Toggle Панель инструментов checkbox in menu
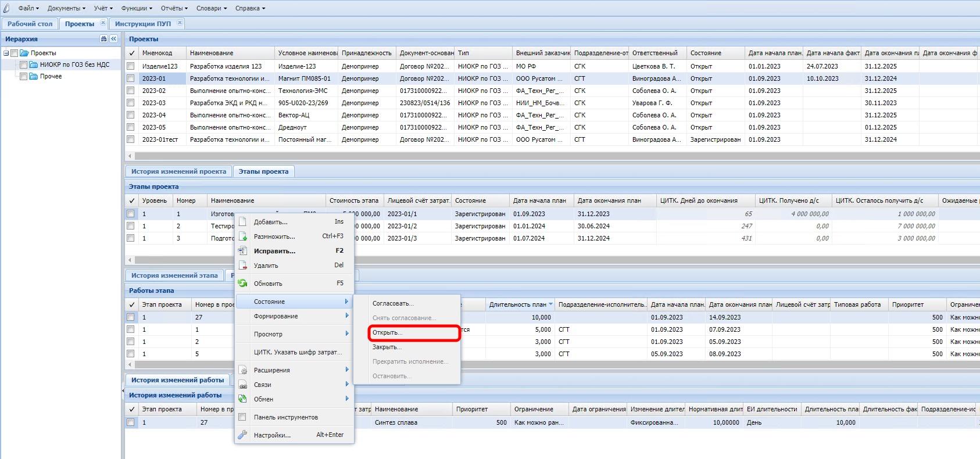This screenshot has height=459, width=980. 243,417
